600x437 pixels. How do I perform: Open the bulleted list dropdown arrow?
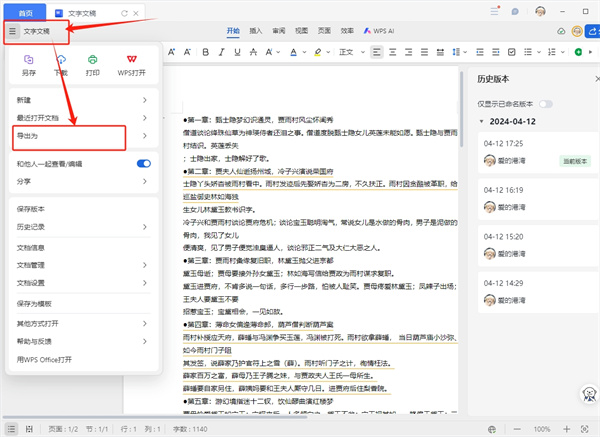pyautogui.click(x=539, y=52)
